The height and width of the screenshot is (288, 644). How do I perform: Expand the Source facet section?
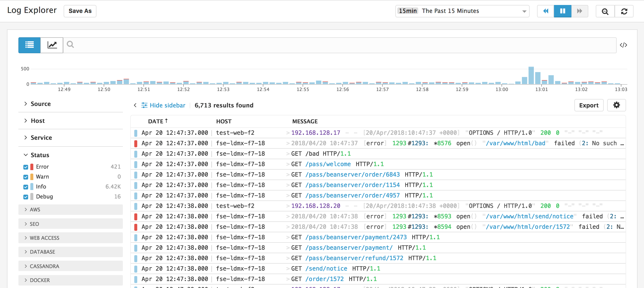[41, 104]
